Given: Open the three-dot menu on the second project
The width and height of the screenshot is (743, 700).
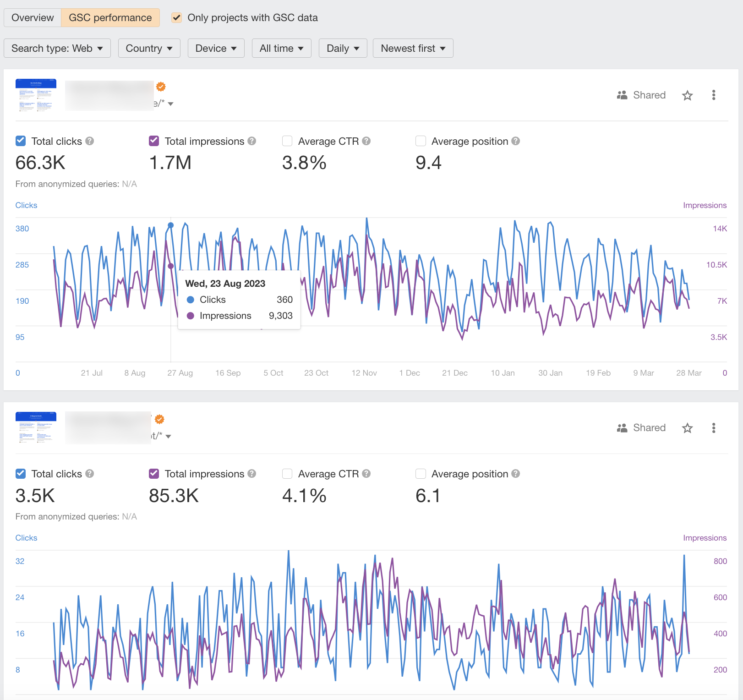Looking at the screenshot, I should tap(713, 428).
